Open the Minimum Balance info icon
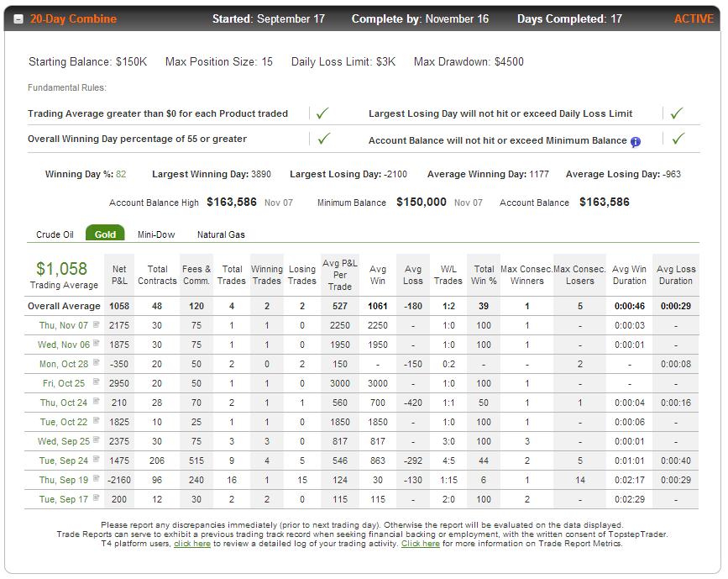The width and height of the screenshot is (728, 579). (636, 142)
